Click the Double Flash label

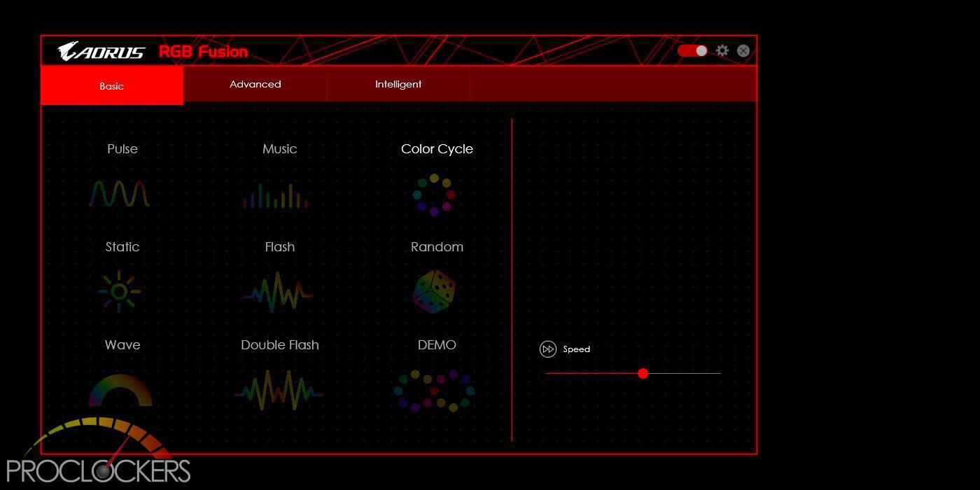coord(279,345)
